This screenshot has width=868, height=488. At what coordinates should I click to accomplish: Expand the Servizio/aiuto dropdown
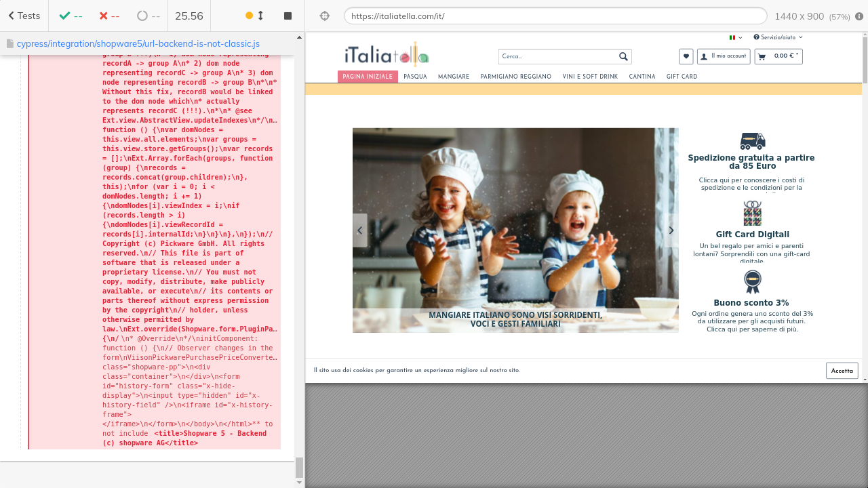click(778, 37)
